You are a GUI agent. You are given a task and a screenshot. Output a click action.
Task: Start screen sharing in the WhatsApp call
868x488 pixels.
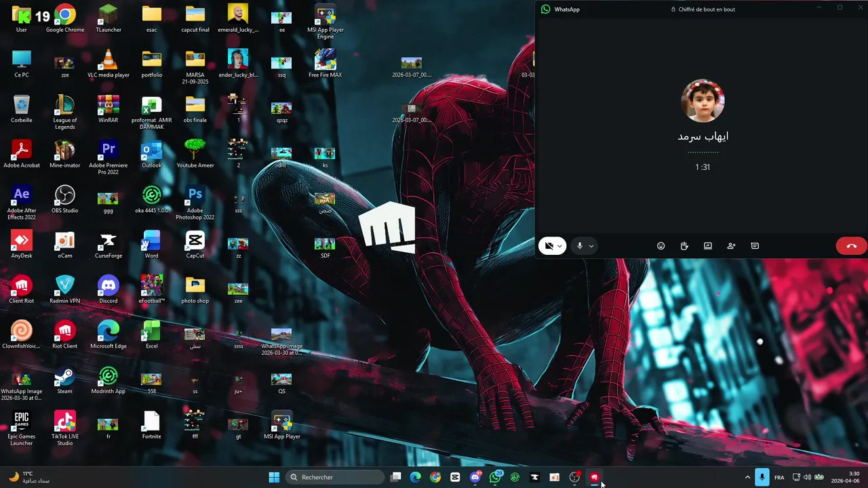point(708,246)
